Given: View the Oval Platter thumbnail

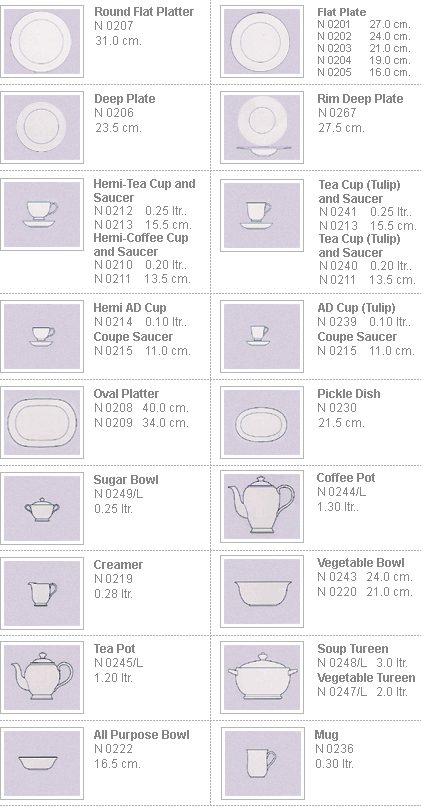Looking at the screenshot, I should point(42,423).
